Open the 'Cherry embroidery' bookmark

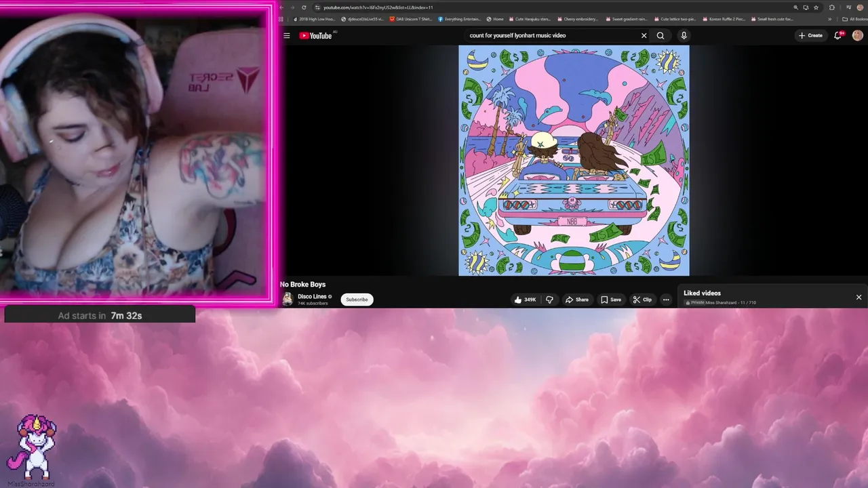577,19
